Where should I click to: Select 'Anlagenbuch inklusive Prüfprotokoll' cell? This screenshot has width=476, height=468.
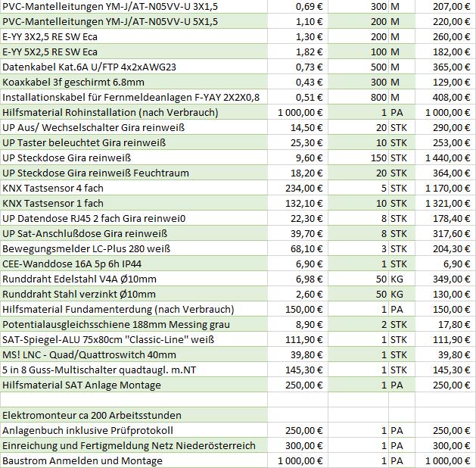point(134,431)
